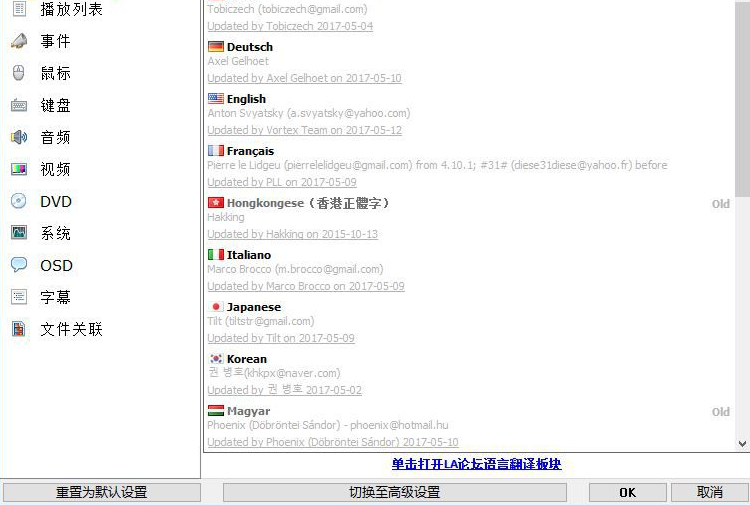
Task: Click the Korean flag icon
Action: click(x=216, y=359)
